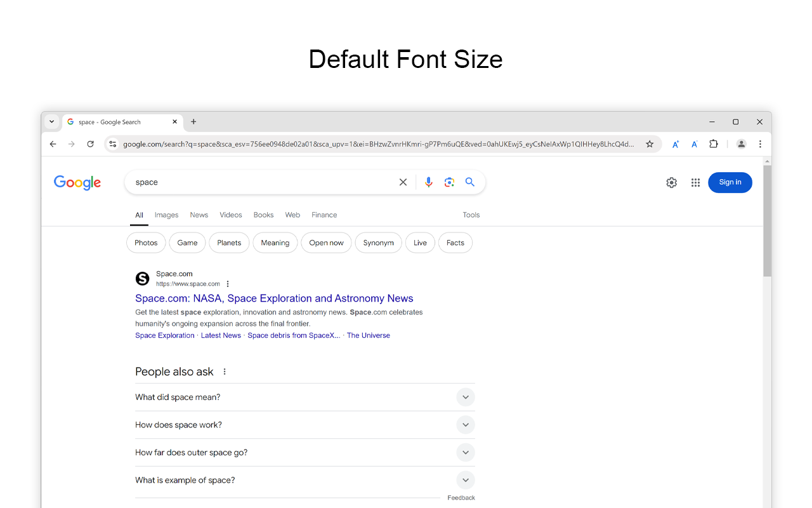Run the search with the magnifier icon
The width and height of the screenshot is (812, 508).
coord(470,182)
